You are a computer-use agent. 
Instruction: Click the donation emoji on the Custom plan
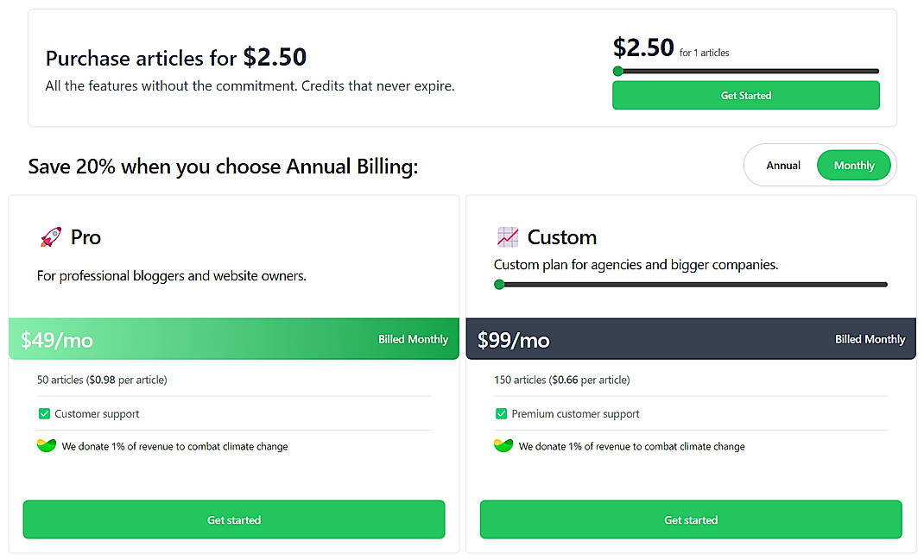[503, 446]
